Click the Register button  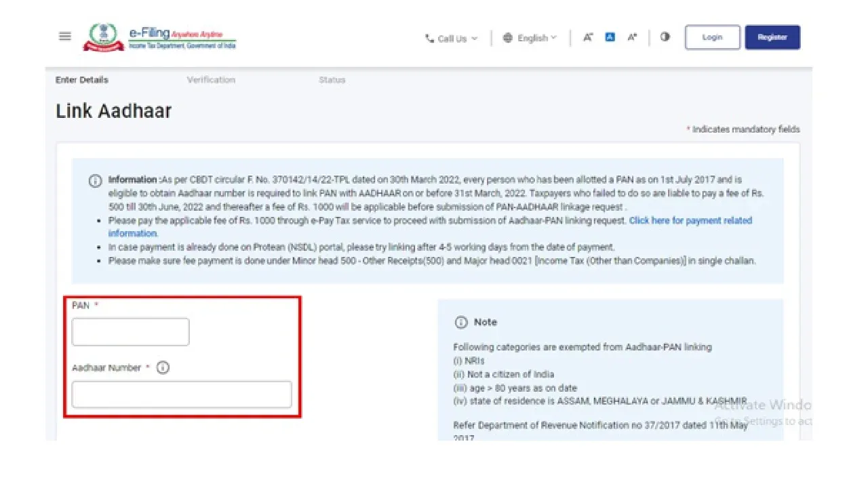click(x=772, y=37)
